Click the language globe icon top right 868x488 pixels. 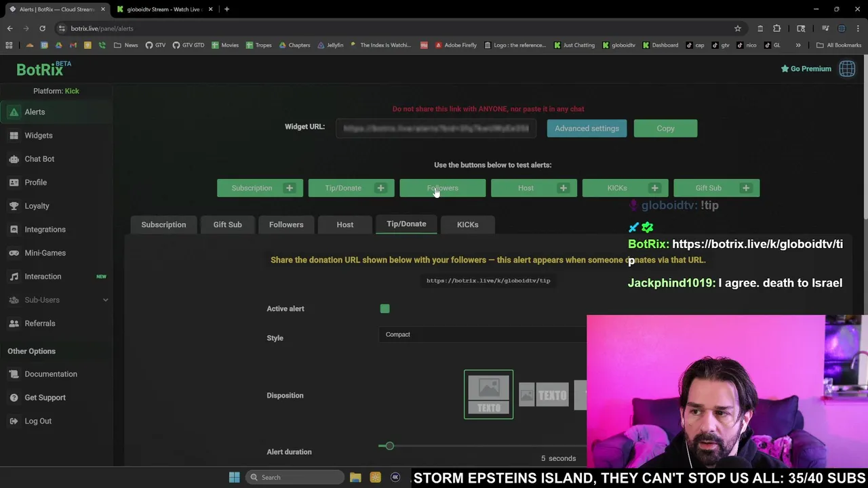coord(847,68)
